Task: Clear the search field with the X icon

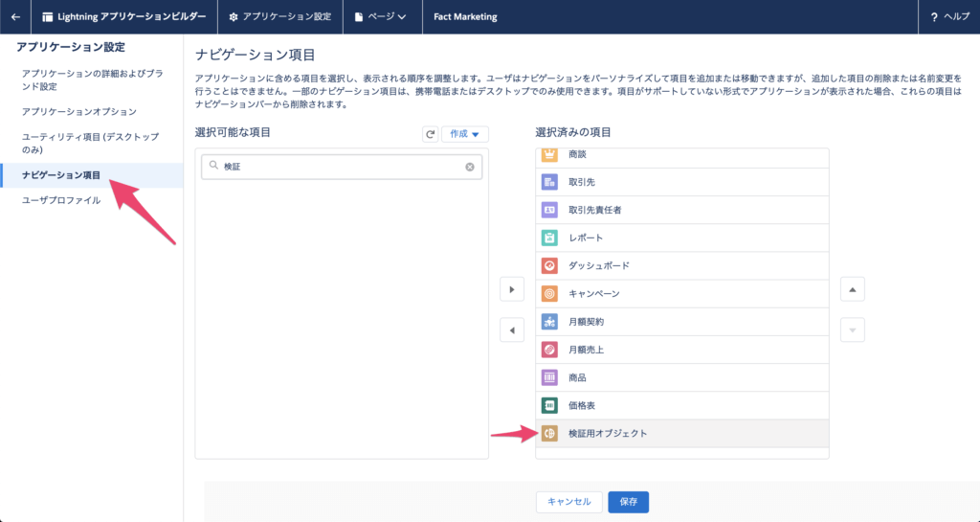Action: [470, 167]
